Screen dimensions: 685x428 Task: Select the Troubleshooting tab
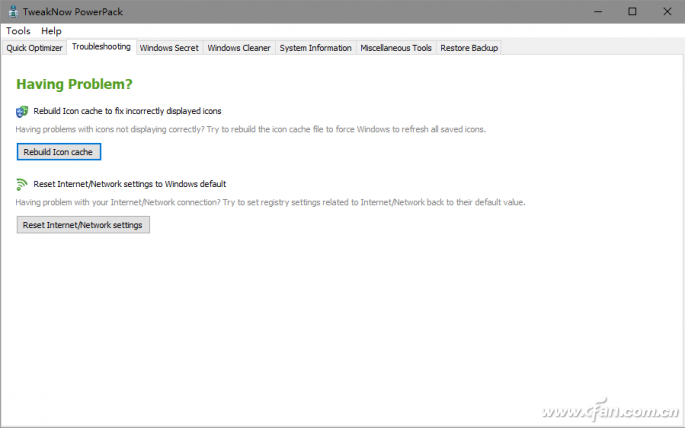(101, 47)
